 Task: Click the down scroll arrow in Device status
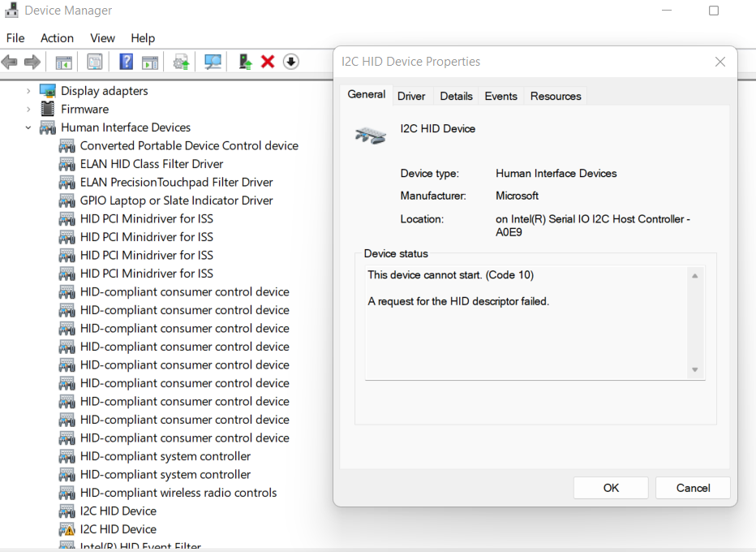694,369
